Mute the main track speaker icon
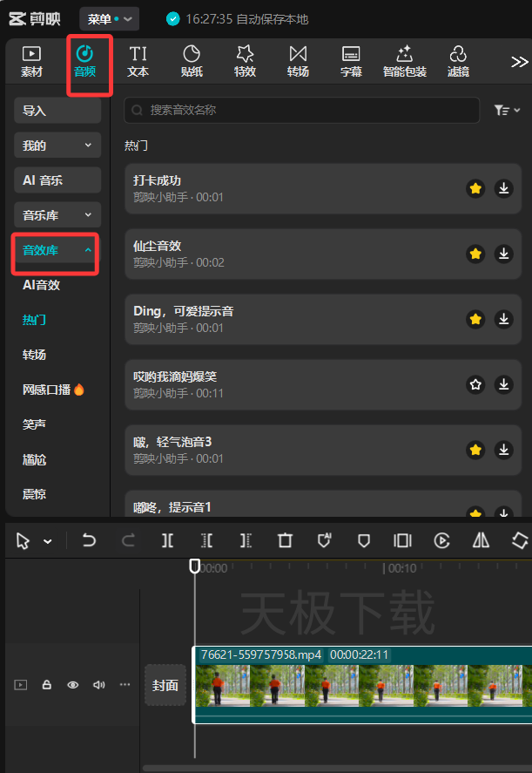 [x=99, y=685]
